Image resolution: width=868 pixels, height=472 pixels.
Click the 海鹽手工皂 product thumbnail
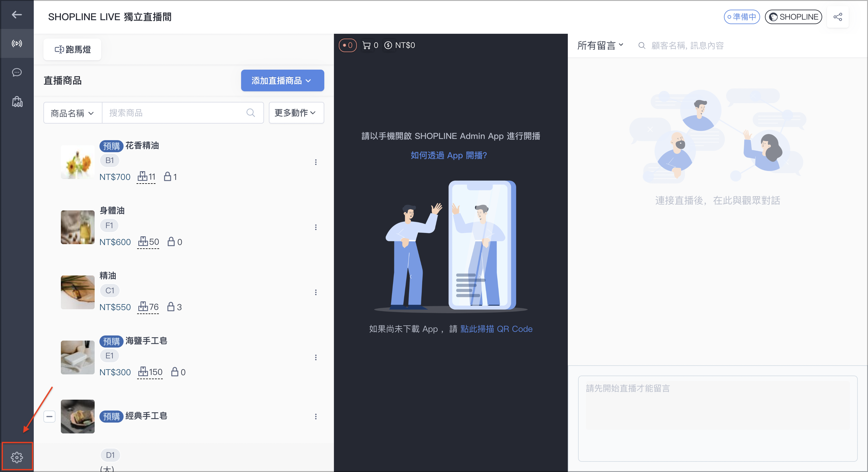tap(77, 357)
